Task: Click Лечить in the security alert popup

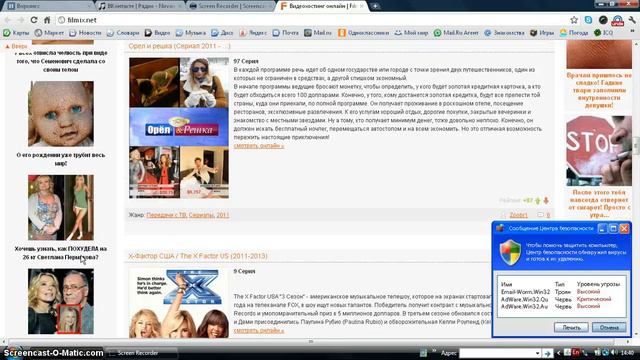Action: pos(571,327)
